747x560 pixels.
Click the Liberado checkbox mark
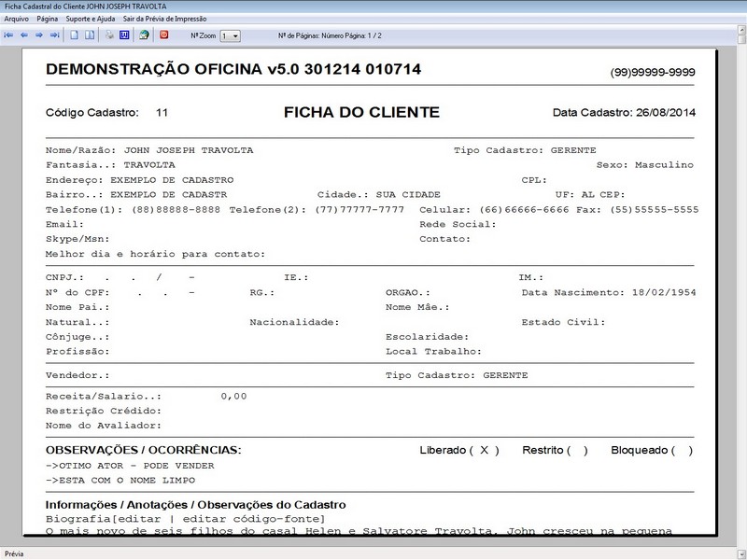coord(484,450)
